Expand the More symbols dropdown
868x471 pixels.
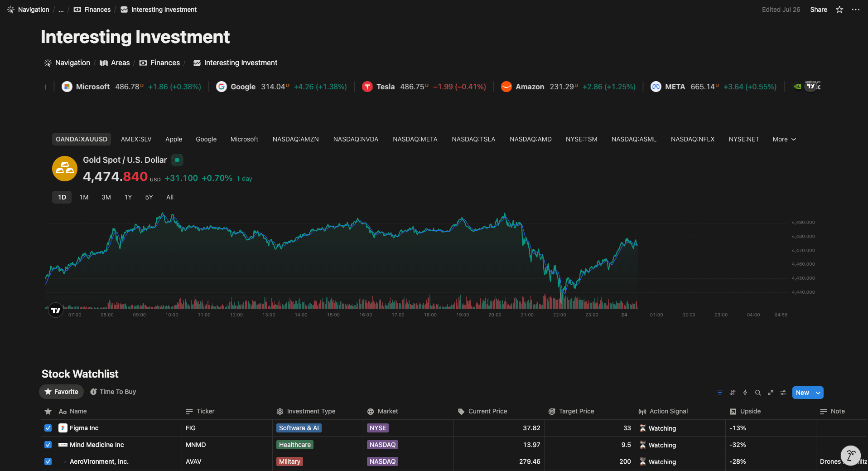tap(784, 139)
